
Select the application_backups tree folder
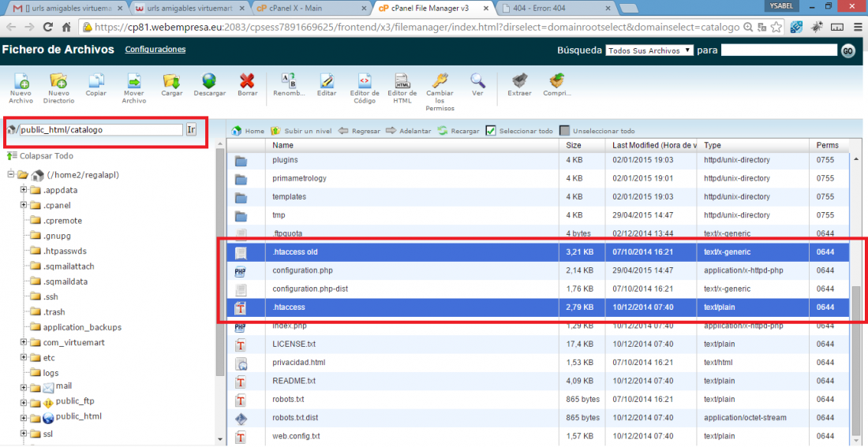tap(75, 327)
